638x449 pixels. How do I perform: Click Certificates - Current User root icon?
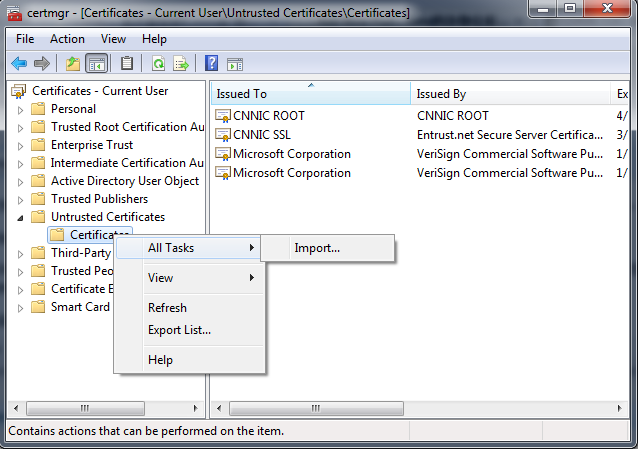(x=19, y=91)
